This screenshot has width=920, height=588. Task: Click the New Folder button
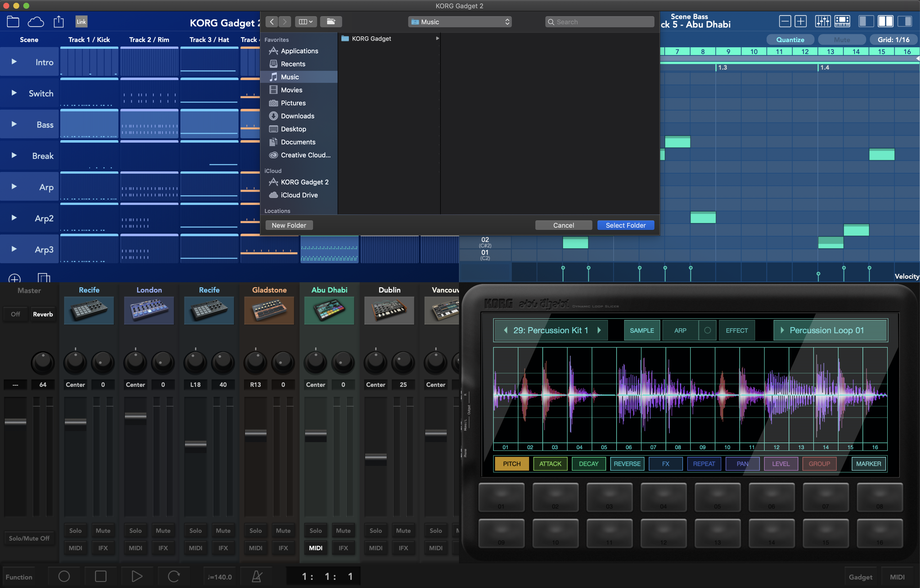(289, 225)
